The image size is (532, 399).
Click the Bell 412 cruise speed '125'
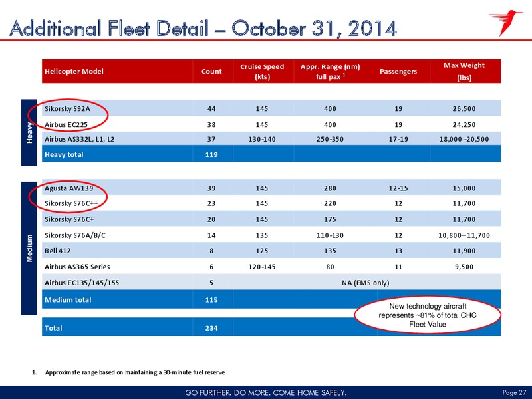point(262,251)
